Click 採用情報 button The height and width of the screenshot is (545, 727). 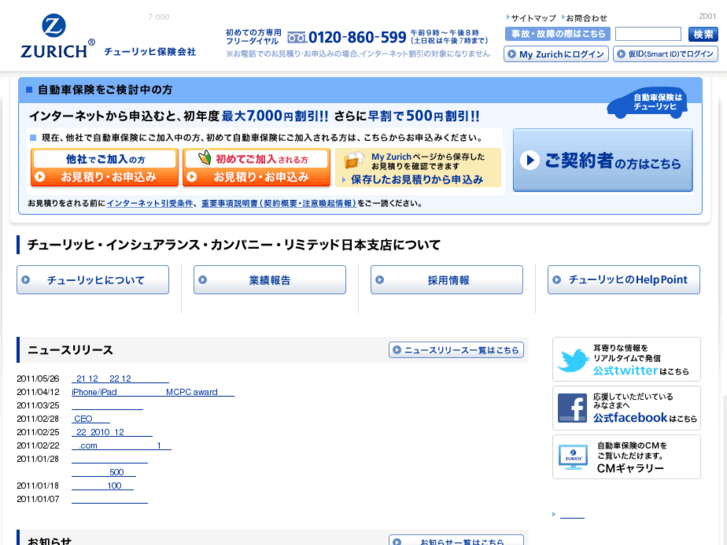point(447,280)
